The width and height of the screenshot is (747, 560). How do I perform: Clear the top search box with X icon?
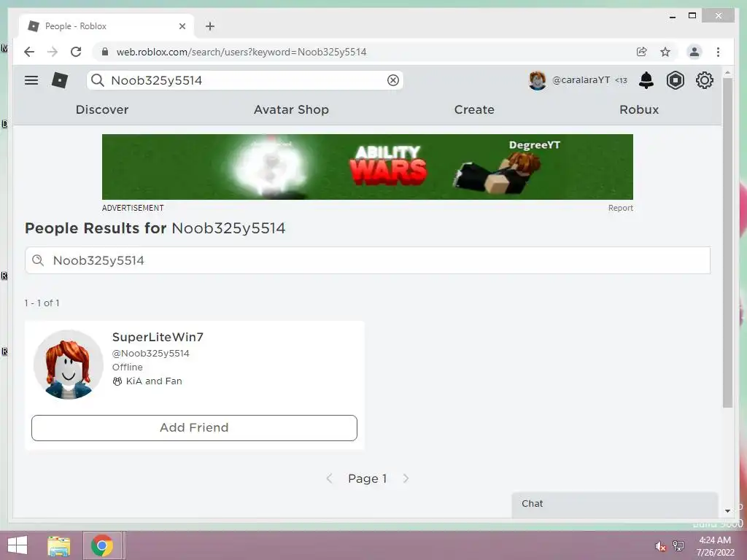click(393, 80)
